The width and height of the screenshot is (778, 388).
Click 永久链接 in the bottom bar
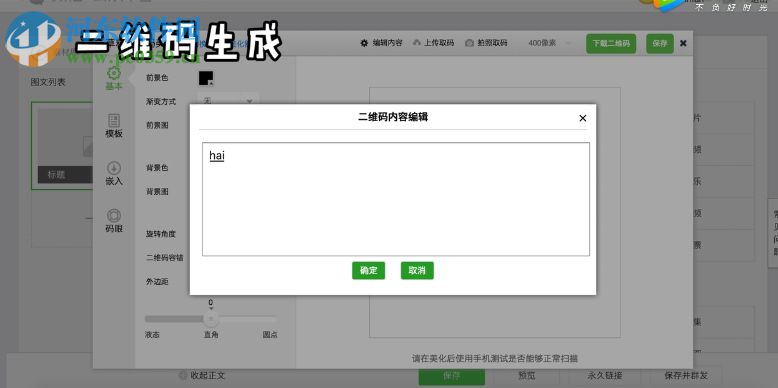[605, 376]
